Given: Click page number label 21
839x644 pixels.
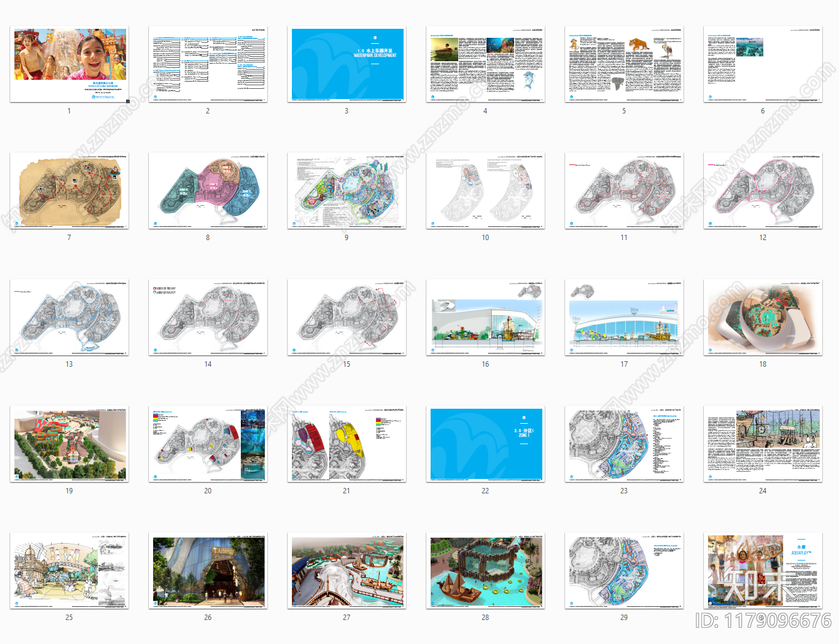Looking at the screenshot, I should 347,491.
